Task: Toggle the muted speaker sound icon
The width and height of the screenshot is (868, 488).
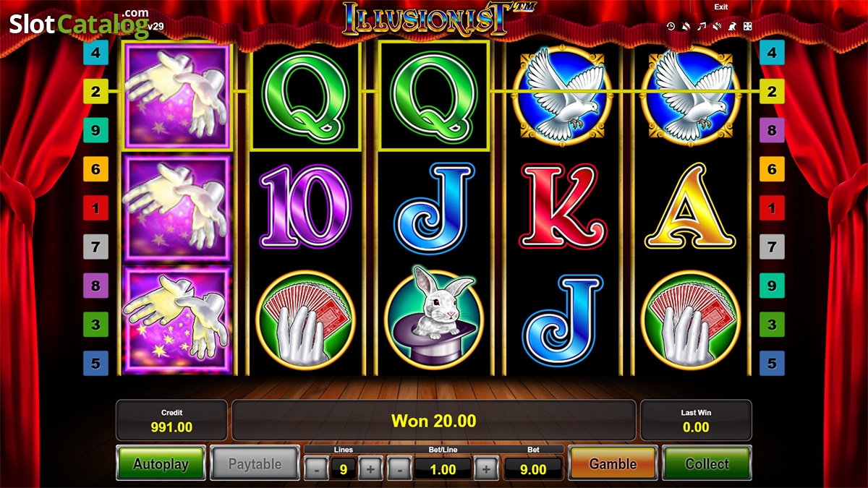Action: pyautogui.click(x=716, y=27)
